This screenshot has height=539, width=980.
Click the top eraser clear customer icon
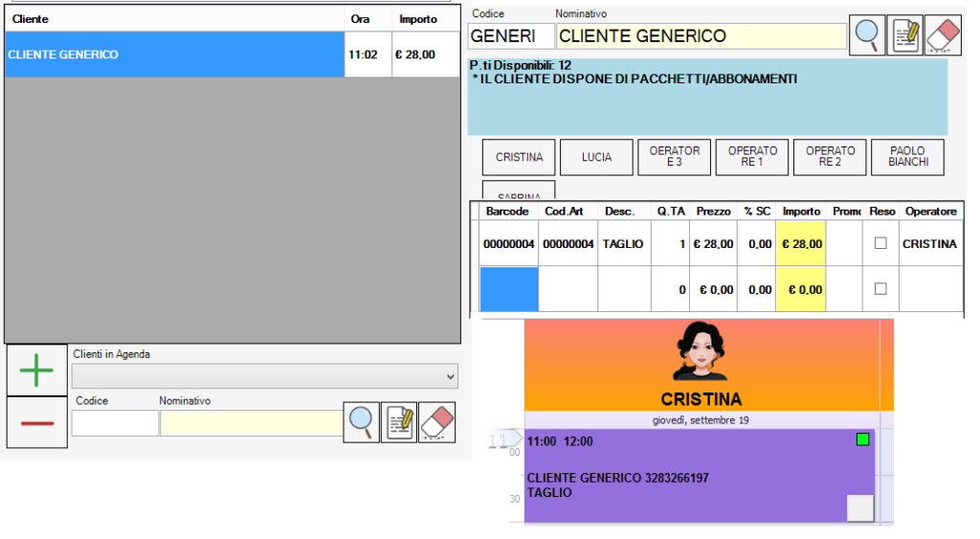tap(943, 35)
